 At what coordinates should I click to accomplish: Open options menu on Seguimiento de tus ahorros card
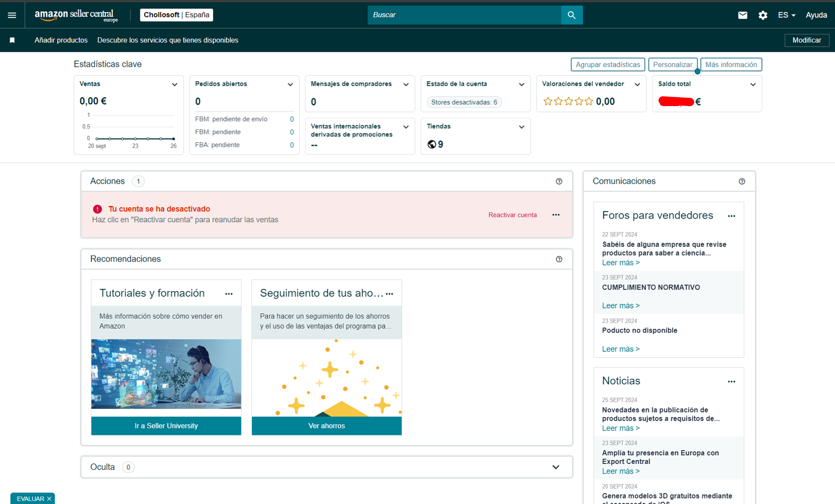coord(389,294)
